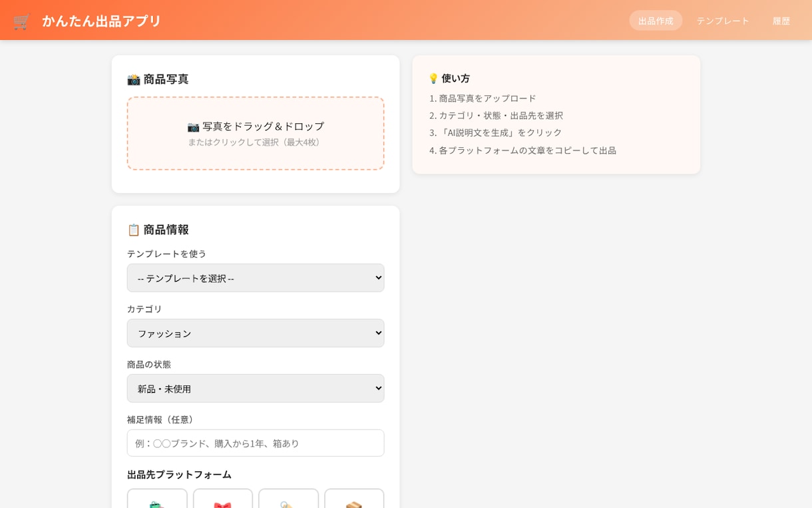Click the text カテゴリ・状態・出品先を選択

(x=501, y=115)
